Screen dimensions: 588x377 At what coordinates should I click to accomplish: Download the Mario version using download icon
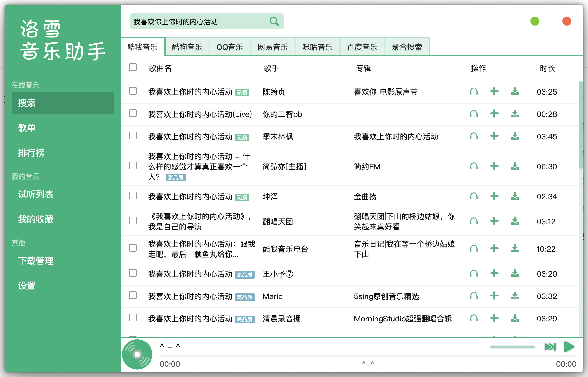click(514, 296)
